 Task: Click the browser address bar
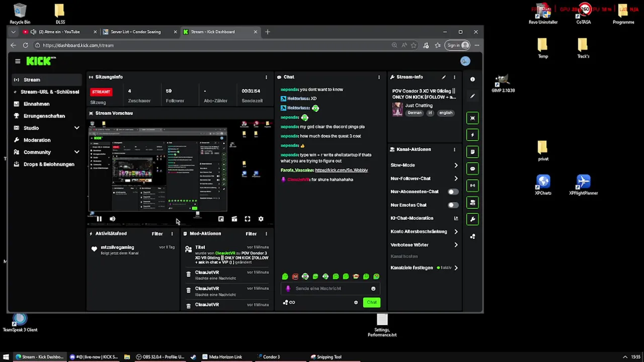pos(211,45)
